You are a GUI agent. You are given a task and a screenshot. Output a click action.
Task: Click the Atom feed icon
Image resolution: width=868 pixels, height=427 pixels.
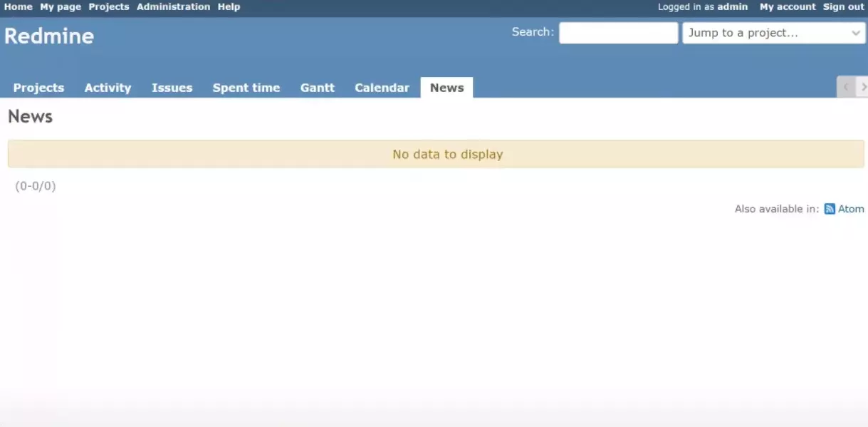pyautogui.click(x=830, y=208)
